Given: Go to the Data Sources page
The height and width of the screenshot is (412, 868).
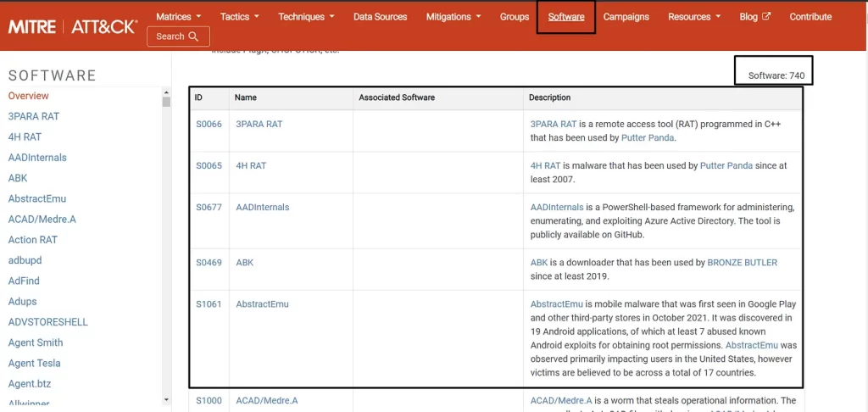Looking at the screenshot, I should (381, 17).
